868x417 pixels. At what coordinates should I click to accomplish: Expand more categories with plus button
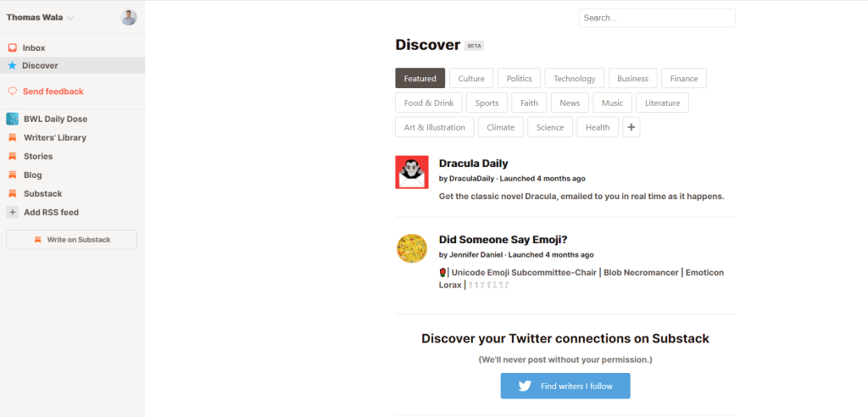[632, 127]
